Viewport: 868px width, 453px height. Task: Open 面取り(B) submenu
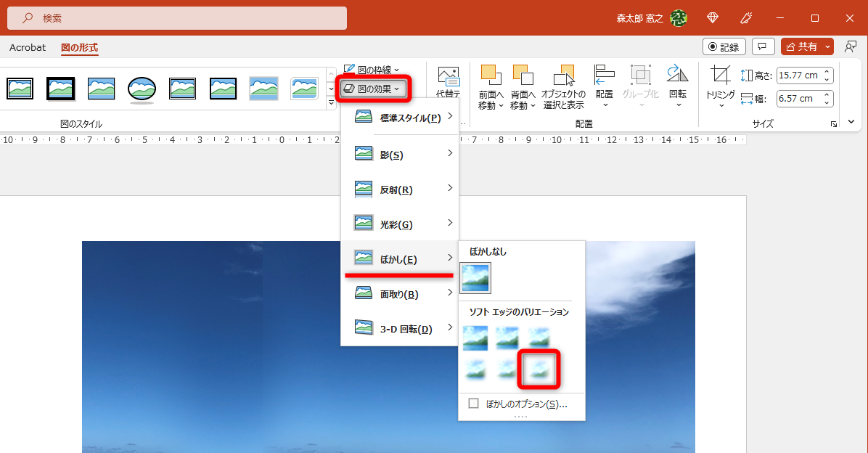pyautogui.click(x=400, y=293)
